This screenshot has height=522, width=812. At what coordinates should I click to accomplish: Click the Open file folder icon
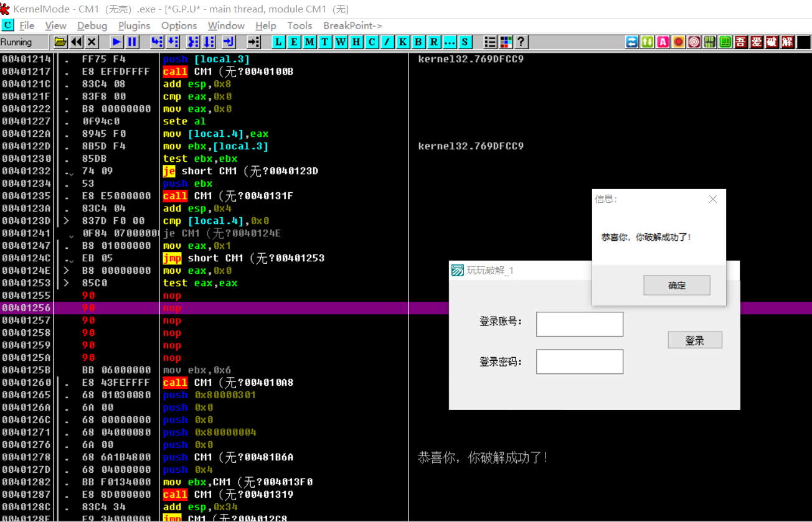[x=60, y=42]
